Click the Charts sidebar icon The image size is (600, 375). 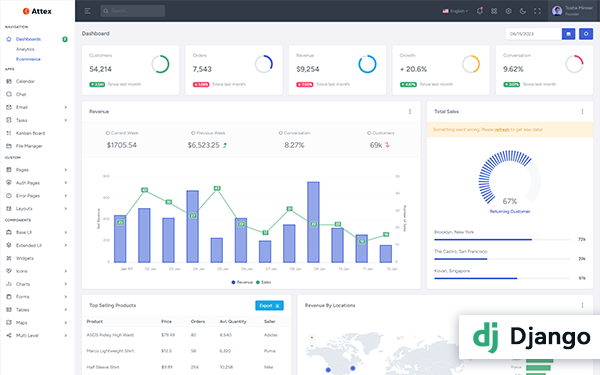9,284
